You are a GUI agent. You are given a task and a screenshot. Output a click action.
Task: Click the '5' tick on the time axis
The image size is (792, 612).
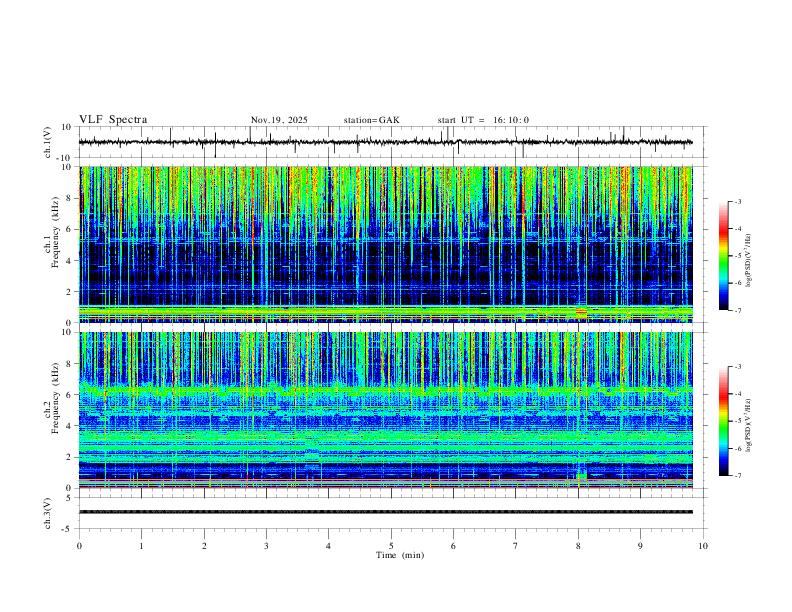(391, 546)
